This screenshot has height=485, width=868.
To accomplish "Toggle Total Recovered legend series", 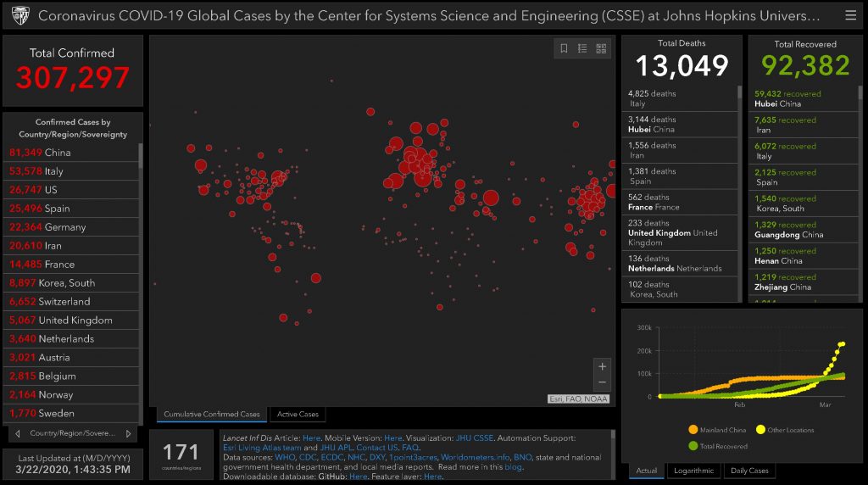I will point(717,446).
